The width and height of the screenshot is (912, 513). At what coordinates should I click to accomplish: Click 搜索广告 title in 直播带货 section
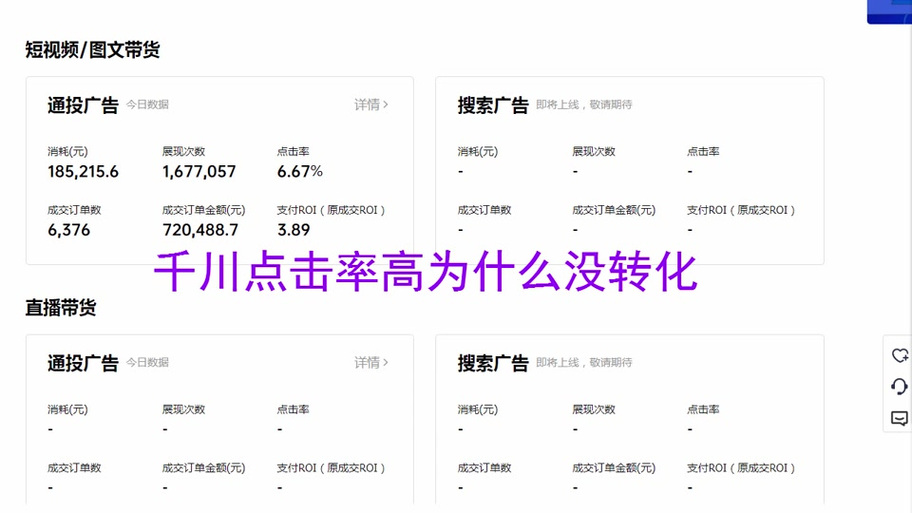(x=493, y=363)
